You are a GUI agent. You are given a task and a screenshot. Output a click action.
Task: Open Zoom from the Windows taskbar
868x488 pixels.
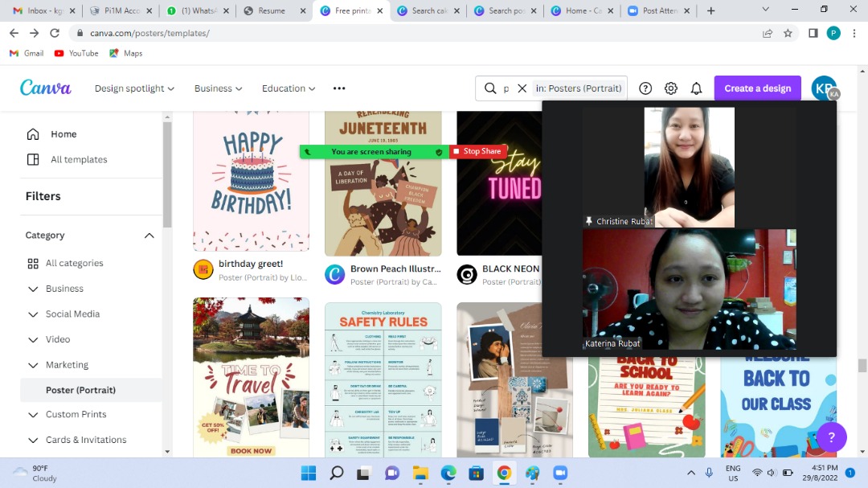560,473
